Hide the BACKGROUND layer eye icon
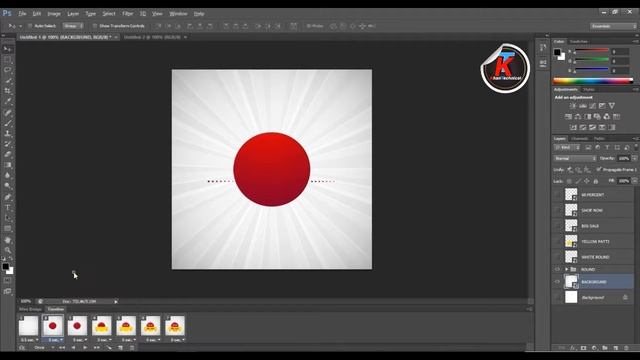 coord(557,282)
